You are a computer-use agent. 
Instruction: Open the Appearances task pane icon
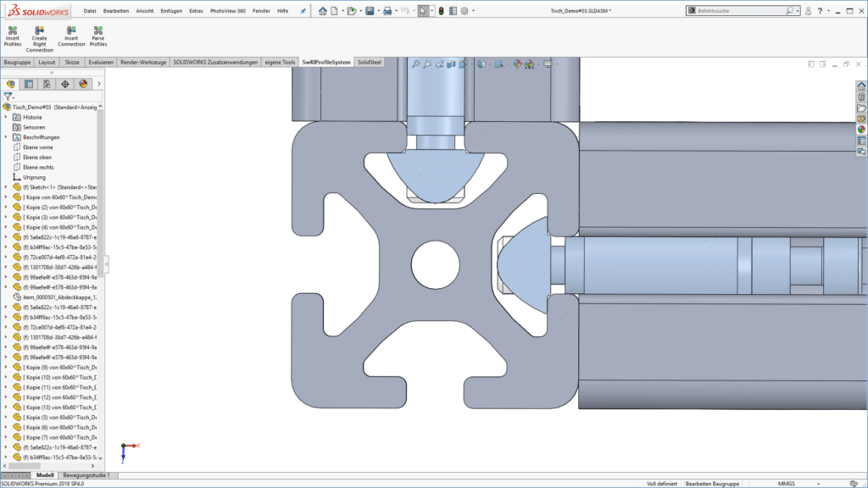(x=861, y=130)
